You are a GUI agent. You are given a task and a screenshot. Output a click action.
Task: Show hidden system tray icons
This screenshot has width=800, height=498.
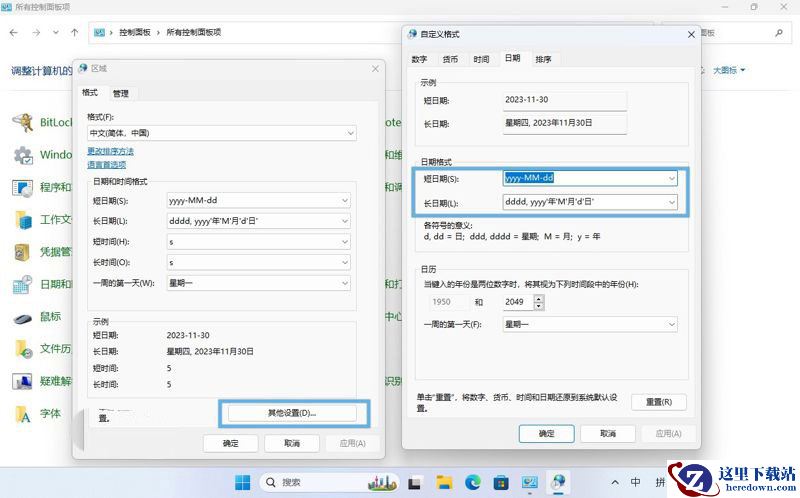pos(615,482)
